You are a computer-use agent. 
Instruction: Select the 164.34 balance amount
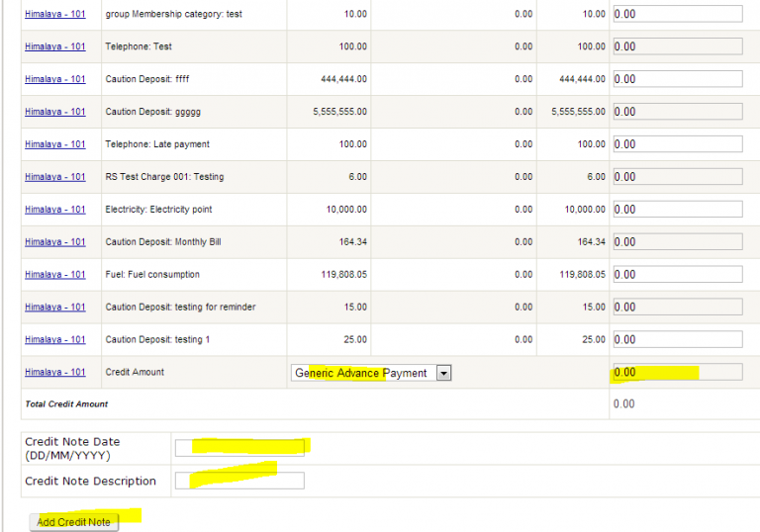click(592, 242)
